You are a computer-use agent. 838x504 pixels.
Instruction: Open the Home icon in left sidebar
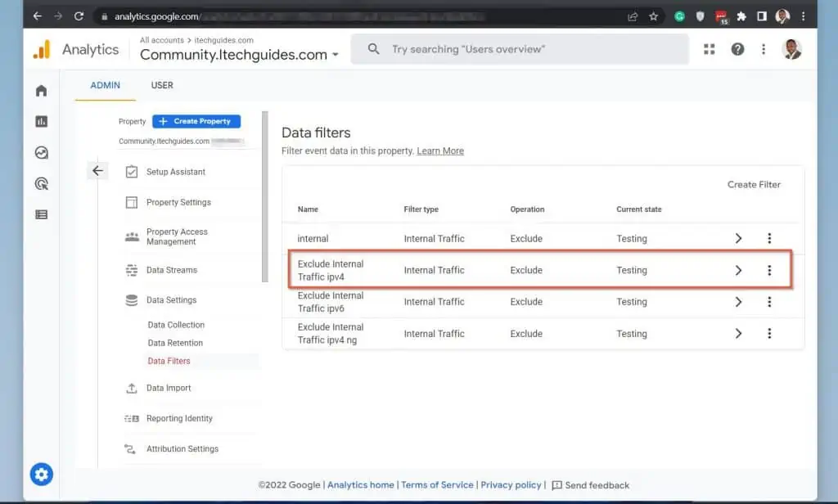42,91
